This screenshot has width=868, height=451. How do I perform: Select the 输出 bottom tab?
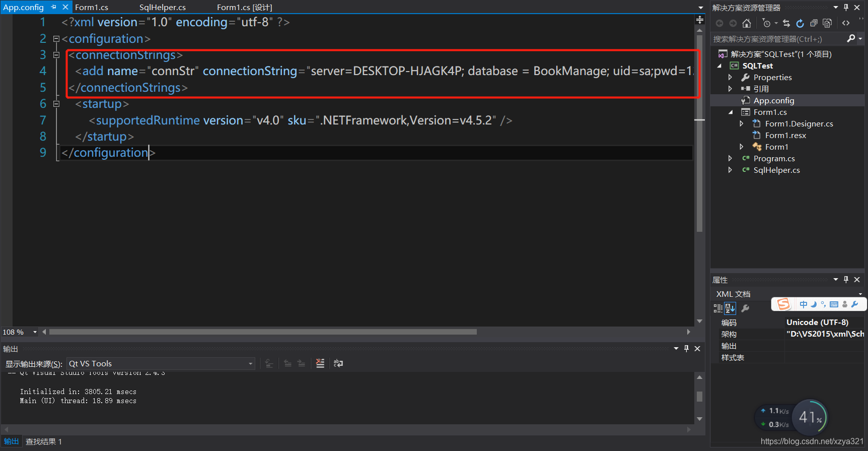[11, 441]
